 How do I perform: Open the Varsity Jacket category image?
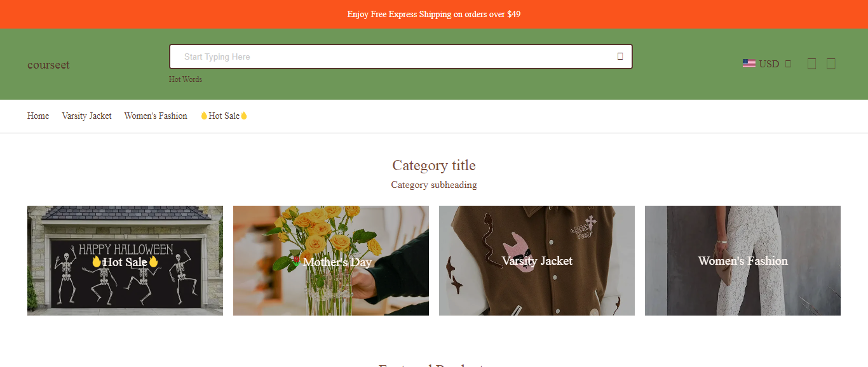(x=537, y=260)
